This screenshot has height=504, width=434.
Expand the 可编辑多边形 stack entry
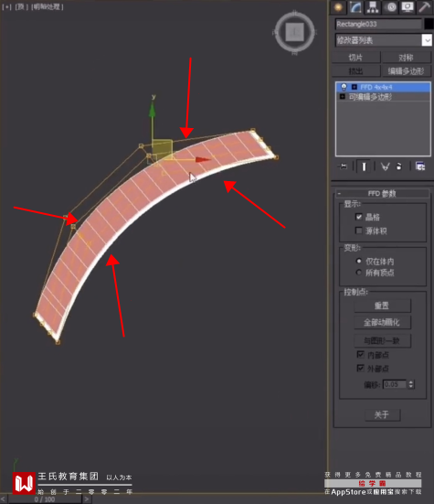coord(343,96)
